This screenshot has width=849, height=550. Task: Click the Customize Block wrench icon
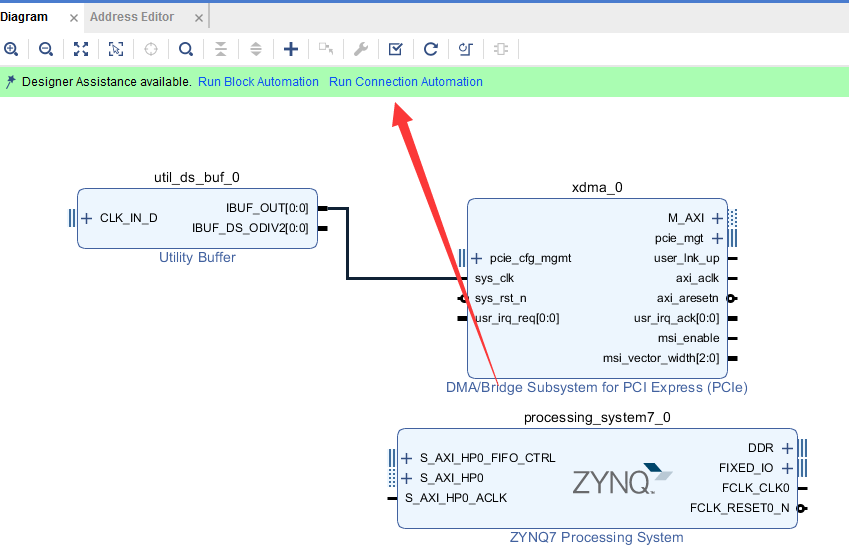click(361, 49)
